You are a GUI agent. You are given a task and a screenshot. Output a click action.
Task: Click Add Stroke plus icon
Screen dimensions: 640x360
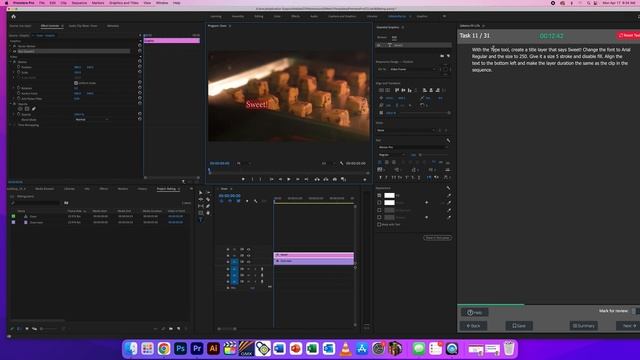[427, 202]
